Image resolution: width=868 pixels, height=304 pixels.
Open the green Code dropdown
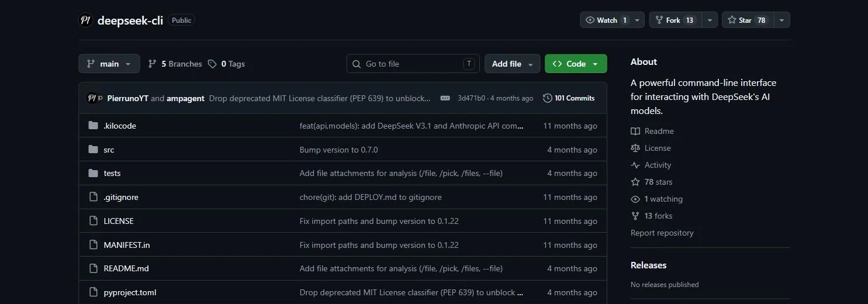pos(576,64)
